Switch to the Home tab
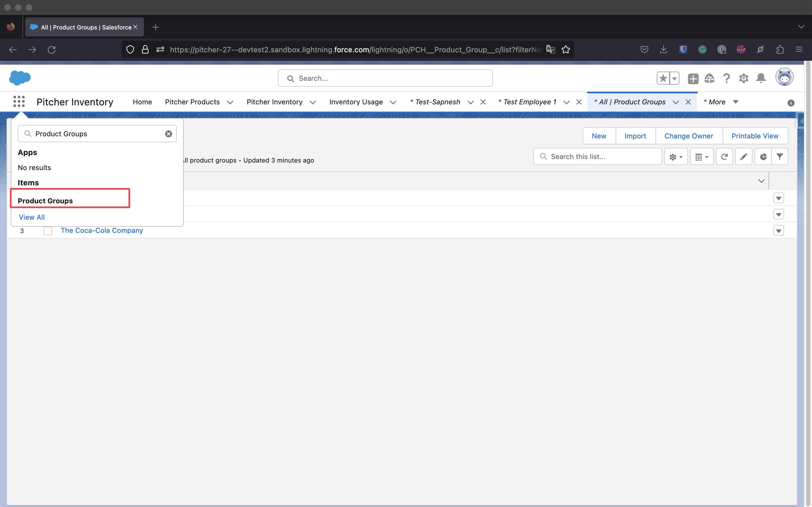 [x=142, y=102]
